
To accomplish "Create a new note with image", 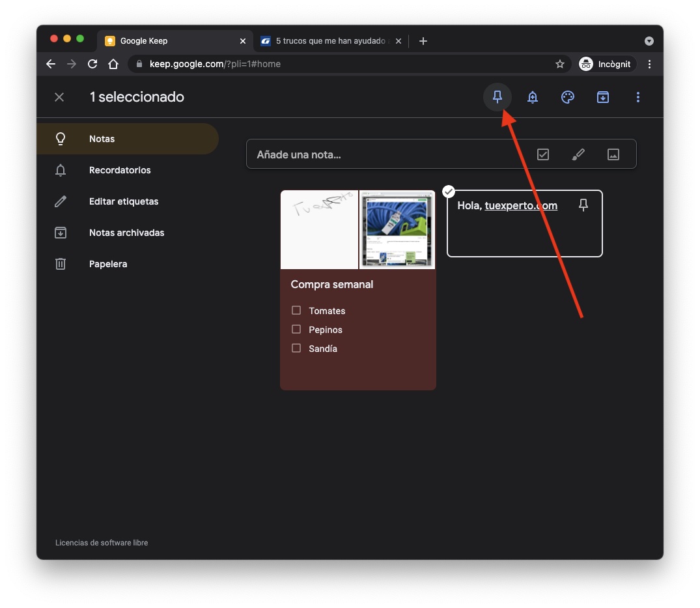I will pos(613,154).
